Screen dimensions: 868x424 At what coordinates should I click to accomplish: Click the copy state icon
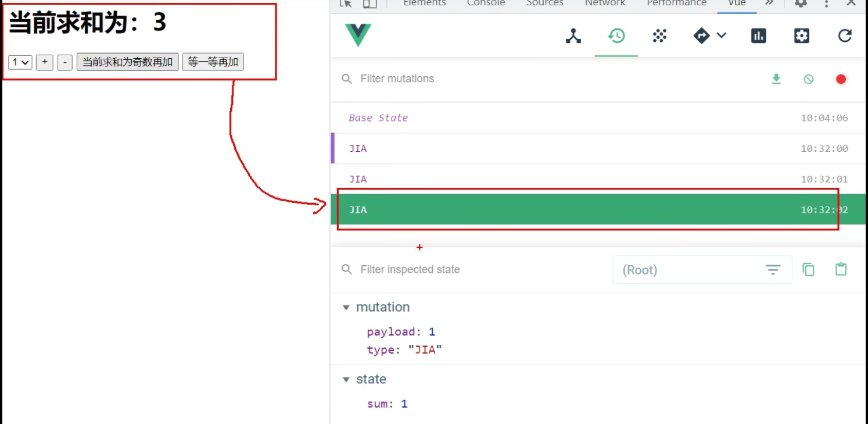808,269
